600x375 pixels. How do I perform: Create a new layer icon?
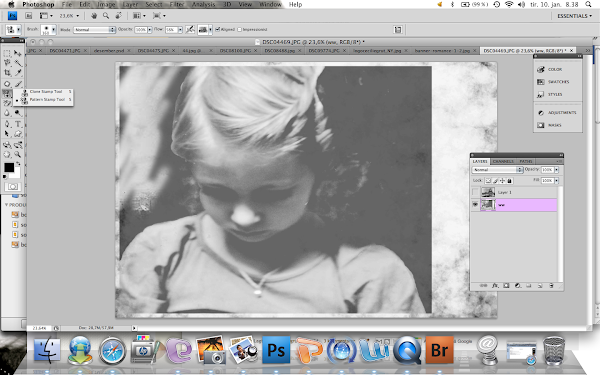[x=540, y=285]
